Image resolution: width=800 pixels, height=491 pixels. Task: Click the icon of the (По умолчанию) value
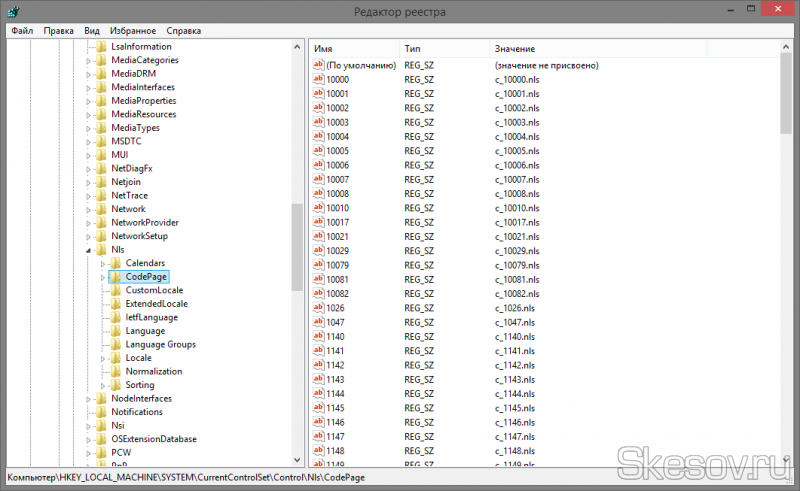(x=319, y=65)
